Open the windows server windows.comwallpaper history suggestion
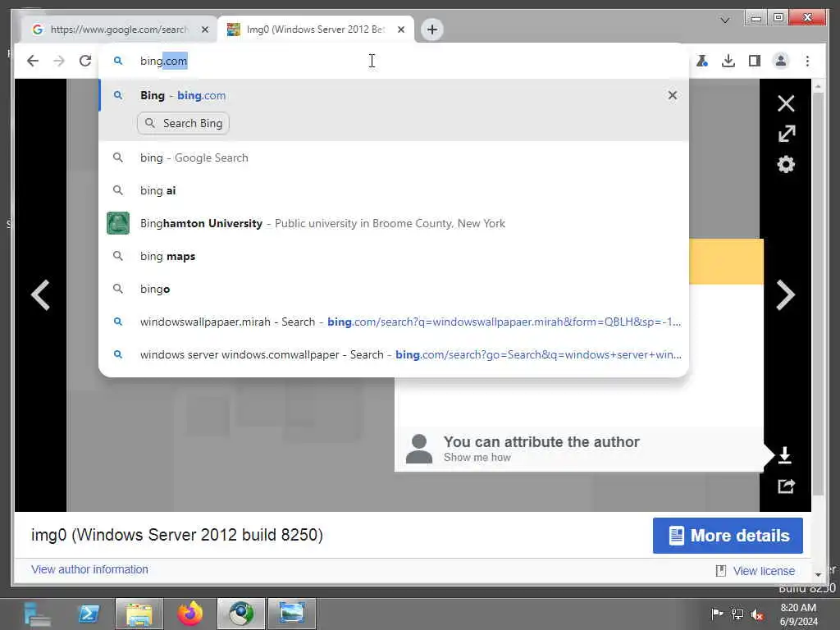 (394, 354)
